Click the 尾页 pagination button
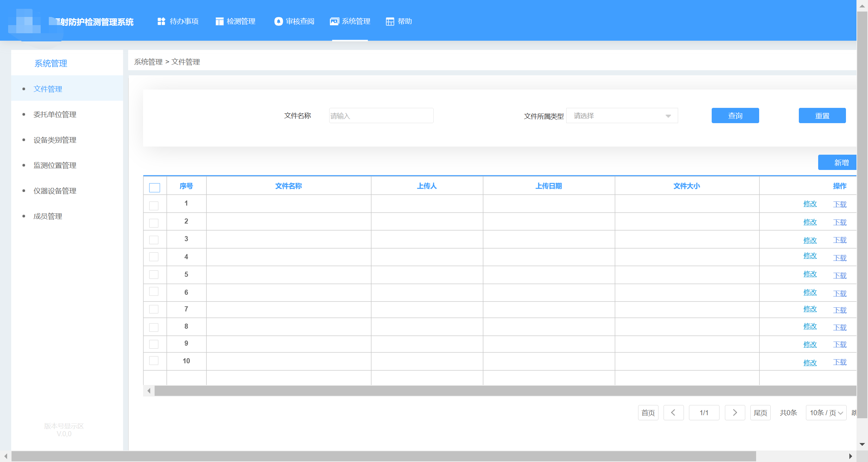The height and width of the screenshot is (462, 868). click(x=761, y=412)
